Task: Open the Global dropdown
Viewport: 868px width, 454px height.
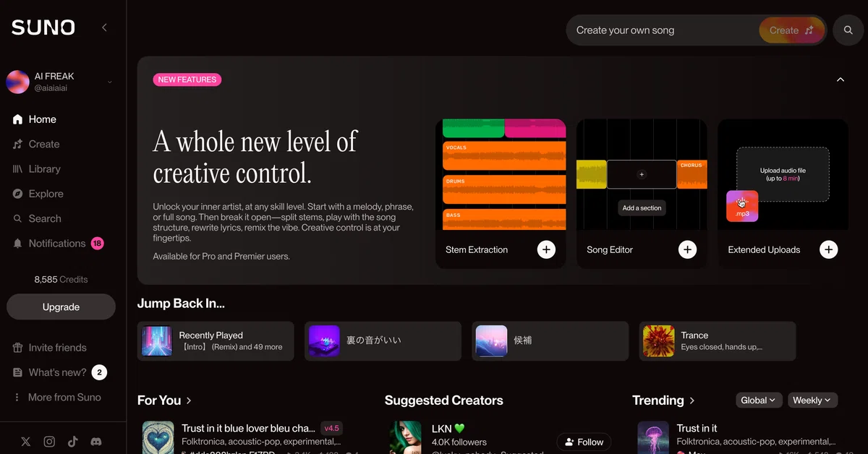Action: coord(759,400)
